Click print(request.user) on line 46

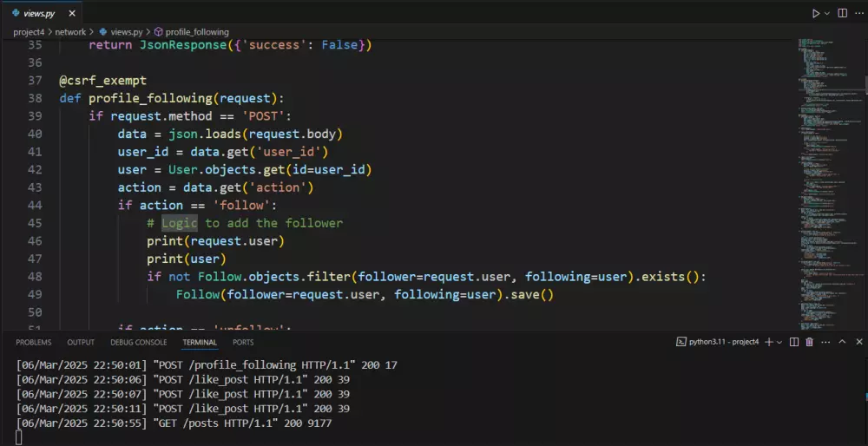(x=215, y=241)
